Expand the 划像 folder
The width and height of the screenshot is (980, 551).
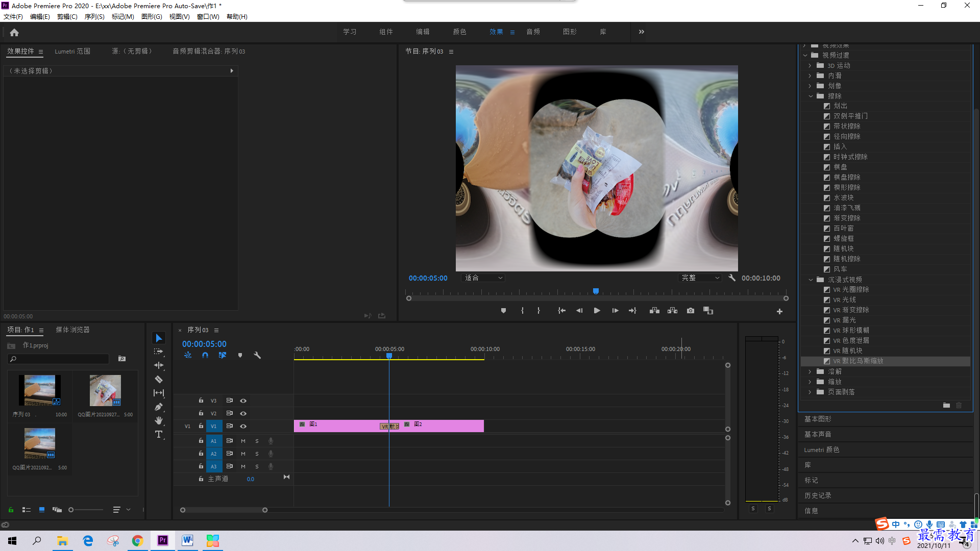pos(810,86)
